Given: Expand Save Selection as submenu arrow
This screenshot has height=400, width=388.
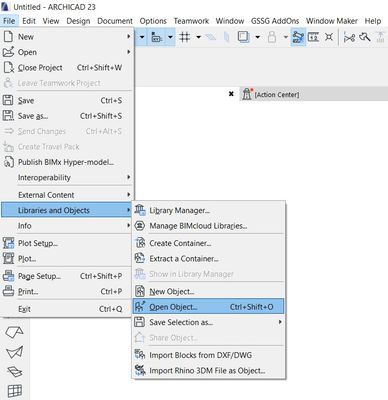Looking at the screenshot, I should (280, 322).
